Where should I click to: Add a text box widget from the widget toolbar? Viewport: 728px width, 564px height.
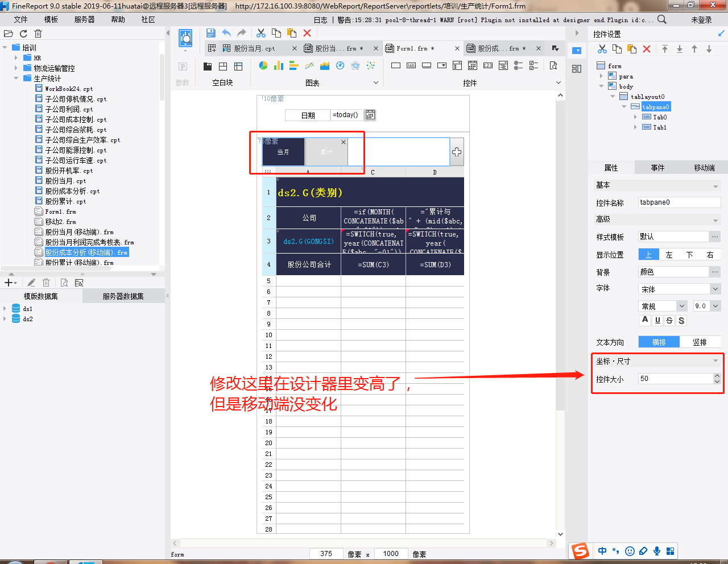click(396, 65)
